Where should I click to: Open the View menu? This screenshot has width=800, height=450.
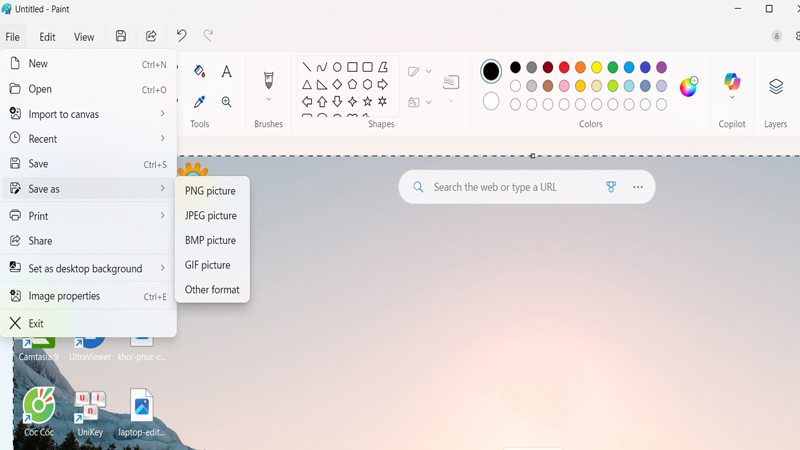pos(84,37)
